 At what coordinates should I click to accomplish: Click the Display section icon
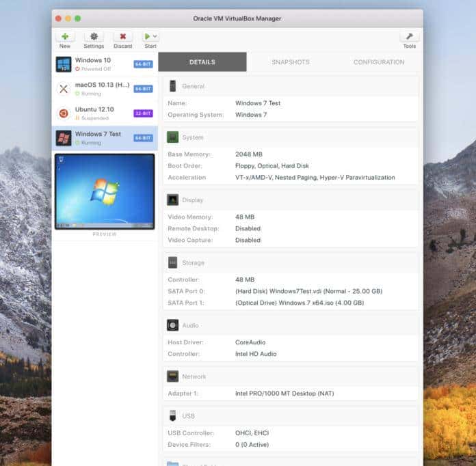click(172, 200)
